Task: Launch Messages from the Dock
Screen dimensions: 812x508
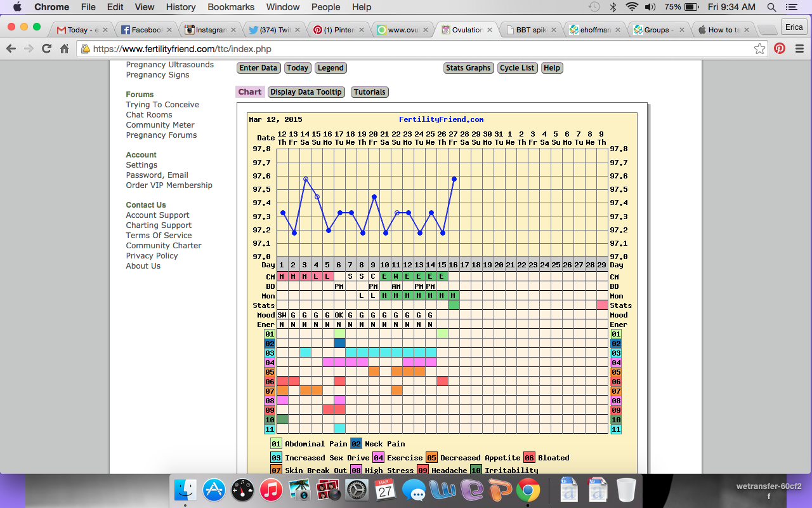Action: pos(414,490)
